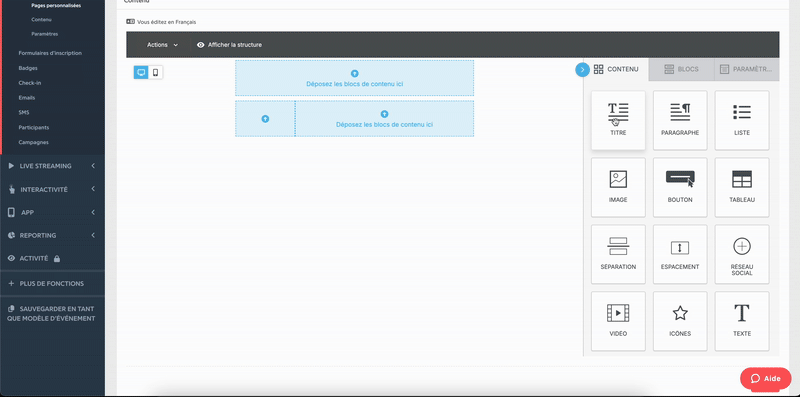Select the Bouton content block
Viewport: 800px width, 397px height.
click(x=680, y=187)
